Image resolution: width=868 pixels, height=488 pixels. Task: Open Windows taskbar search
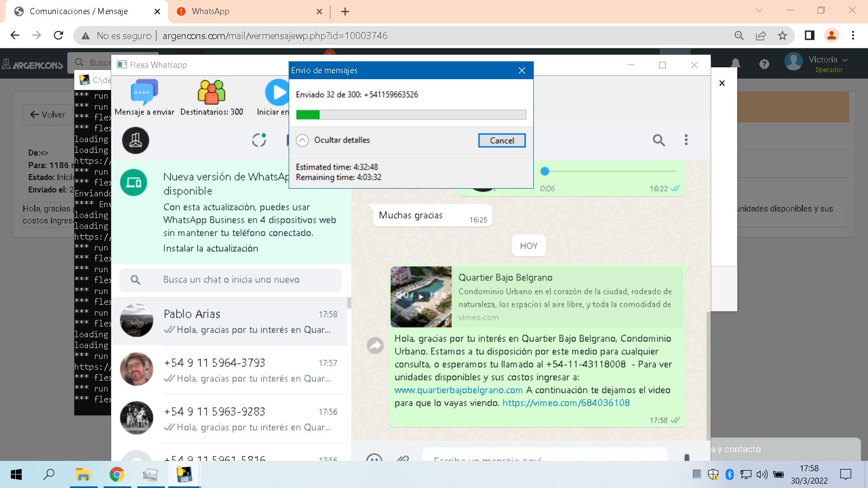coord(49,474)
